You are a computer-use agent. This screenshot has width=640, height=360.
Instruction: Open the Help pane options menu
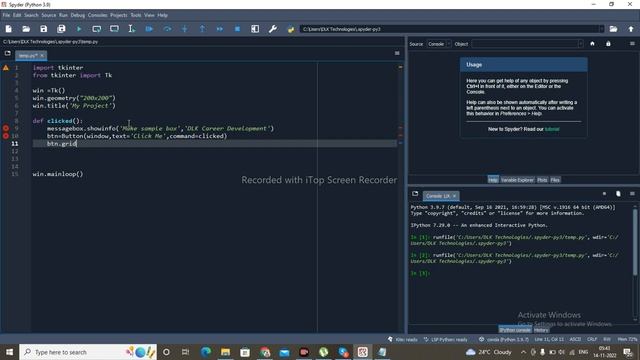632,44
